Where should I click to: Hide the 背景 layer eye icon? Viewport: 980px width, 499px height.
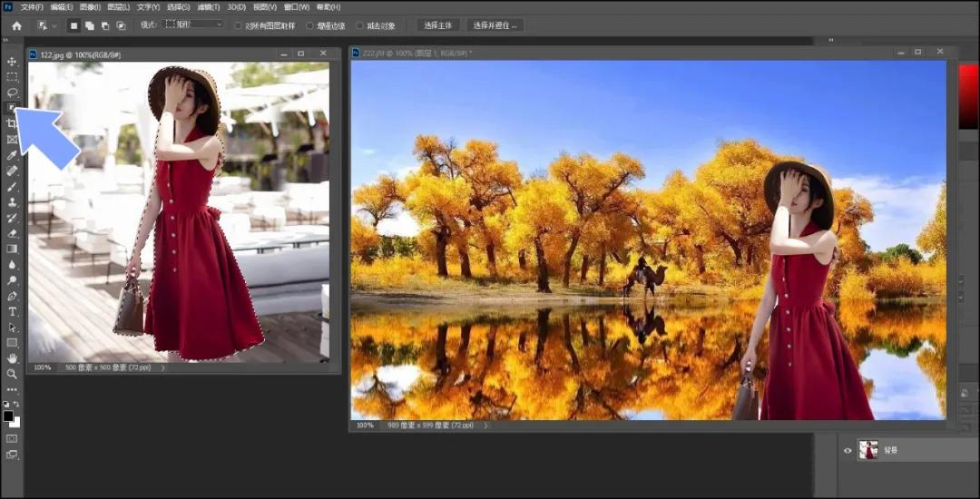click(848, 450)
